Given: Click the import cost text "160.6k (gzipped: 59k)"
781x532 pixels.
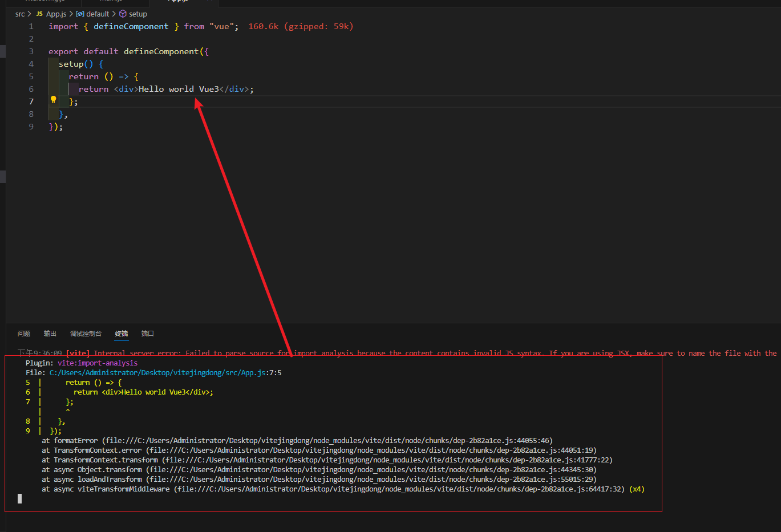Looking at the screenshot, I should pyautogui.click(x=301, y=26).
